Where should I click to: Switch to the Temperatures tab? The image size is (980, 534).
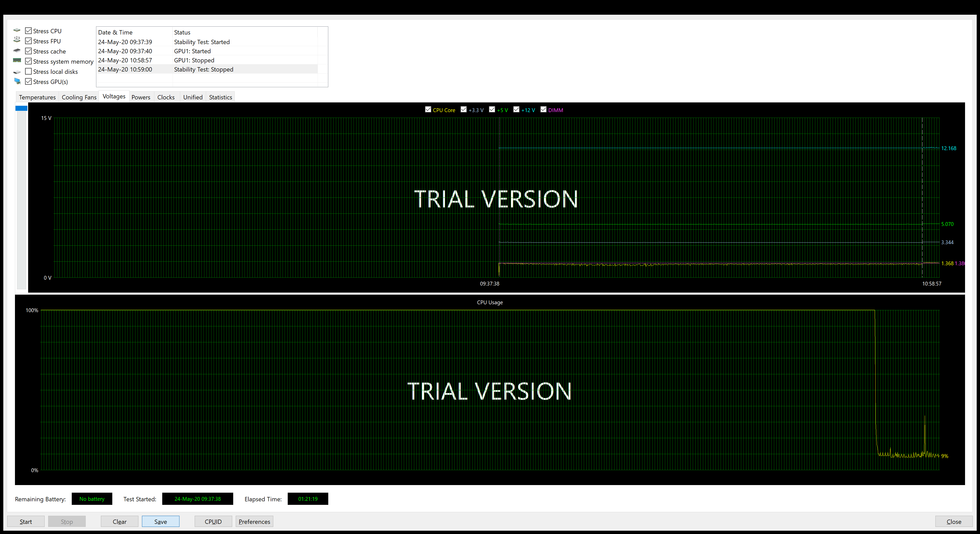(37, 97)
